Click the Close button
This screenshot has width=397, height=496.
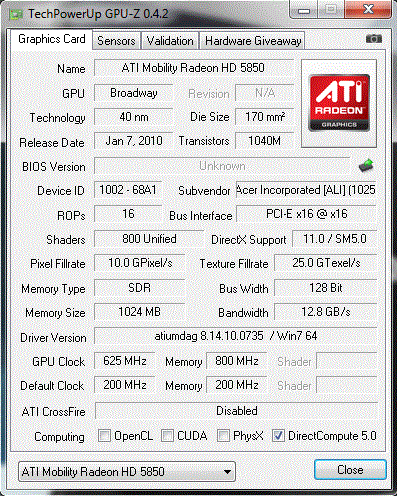coord(350,470)
